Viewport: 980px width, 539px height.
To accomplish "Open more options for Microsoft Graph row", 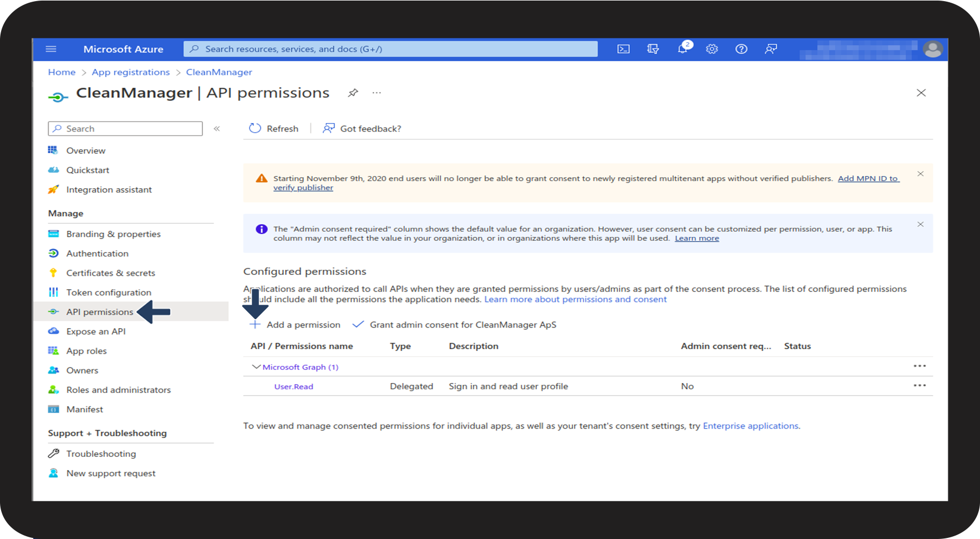I will click(919, 366).
